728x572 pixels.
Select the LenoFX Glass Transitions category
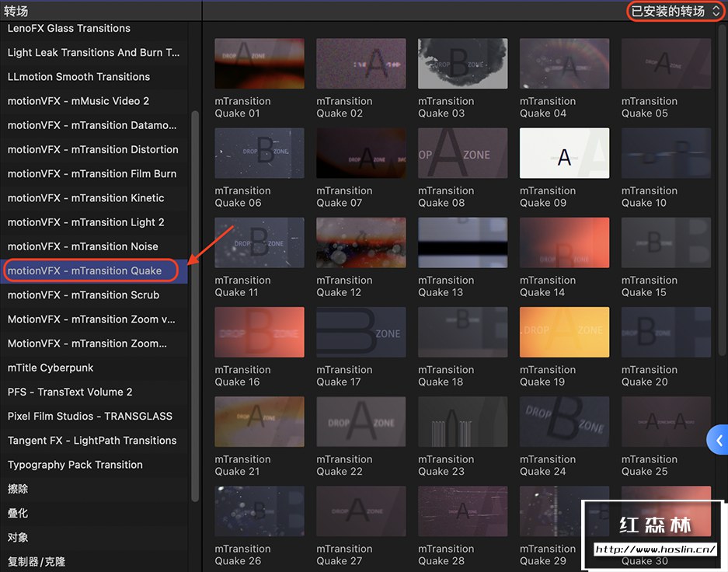94,28
